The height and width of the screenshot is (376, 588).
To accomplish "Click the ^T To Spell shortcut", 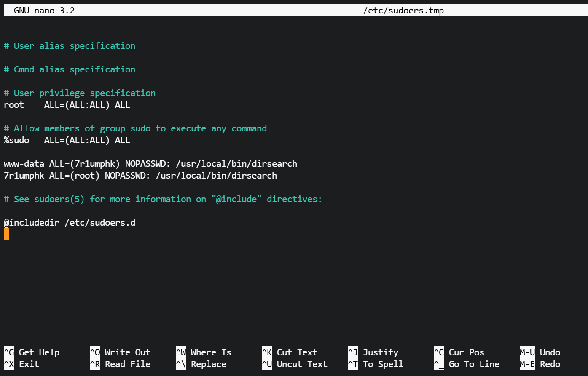I will (x=376, y=364).
